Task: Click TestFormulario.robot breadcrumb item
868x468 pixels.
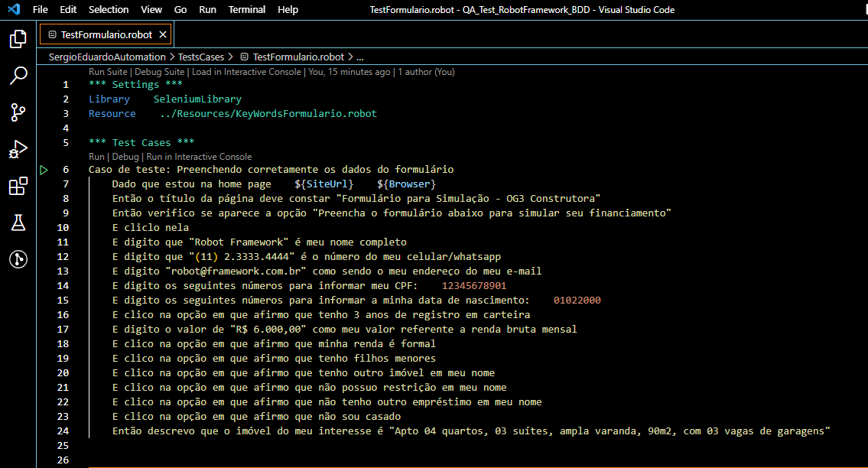Action: (298, 57)
